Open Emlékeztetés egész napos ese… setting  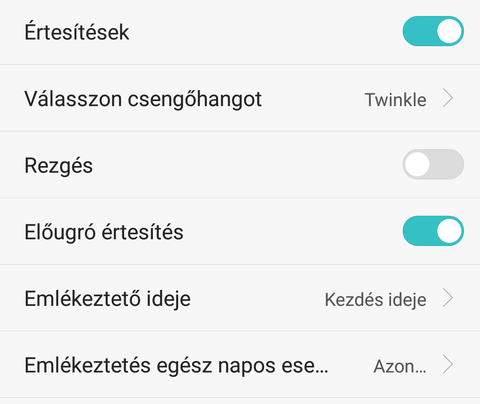point(240,365)
